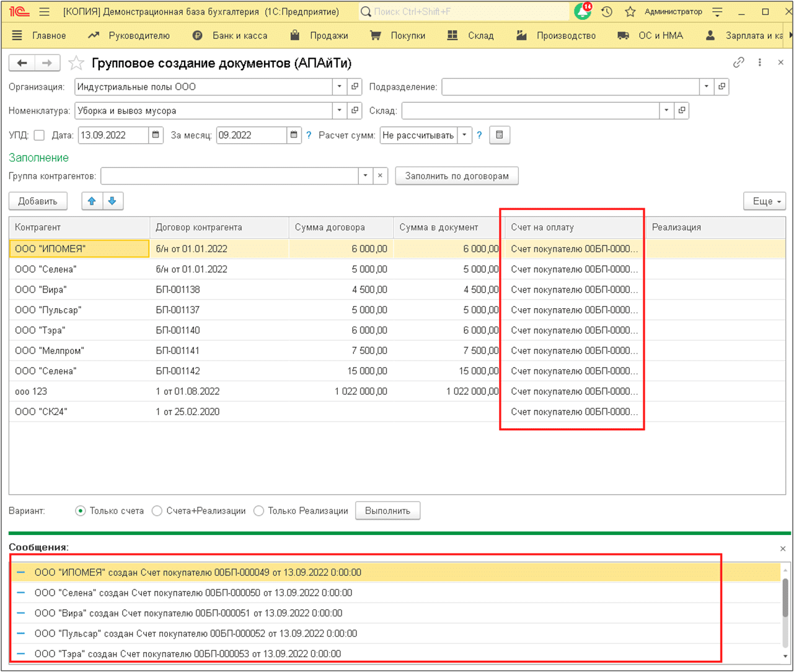The image size is (794, 672).
Task: Copy link with chain icon
Action: tap(738, 62)
